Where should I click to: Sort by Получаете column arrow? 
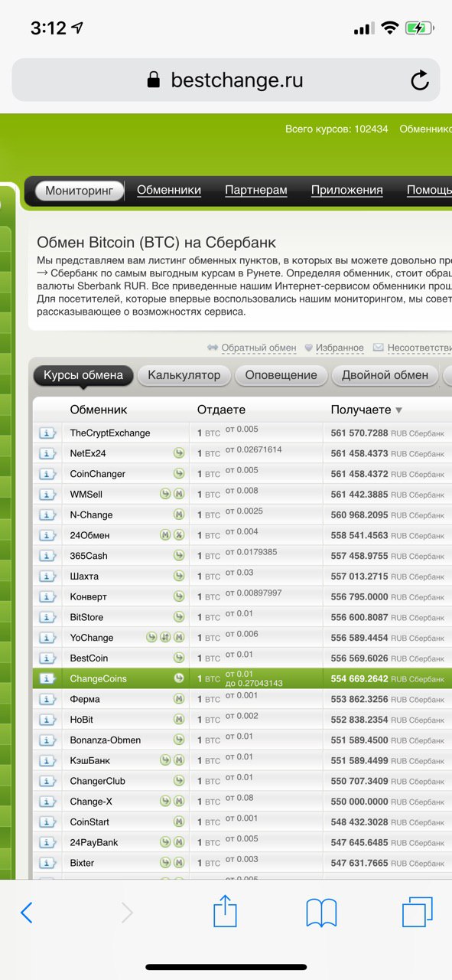398,411
